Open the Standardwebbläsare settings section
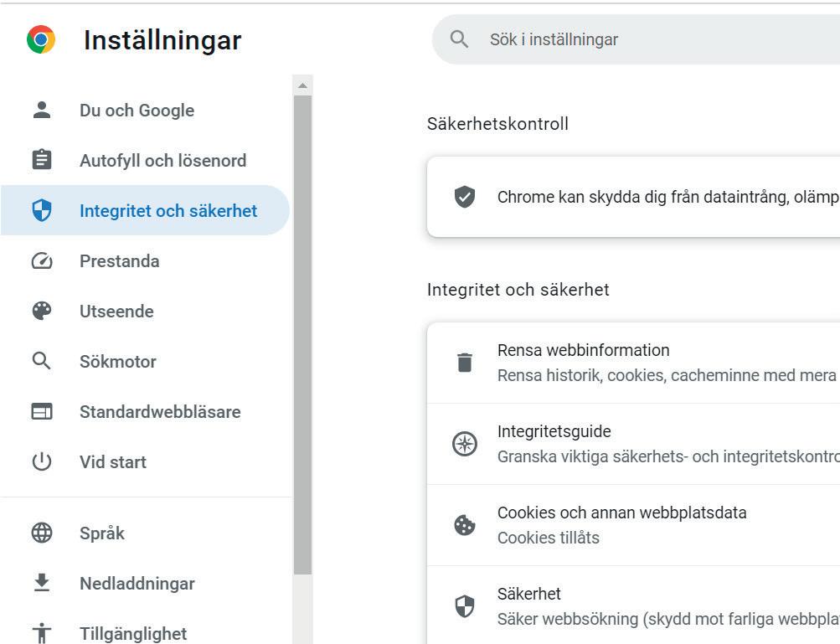 coord(160,412)
